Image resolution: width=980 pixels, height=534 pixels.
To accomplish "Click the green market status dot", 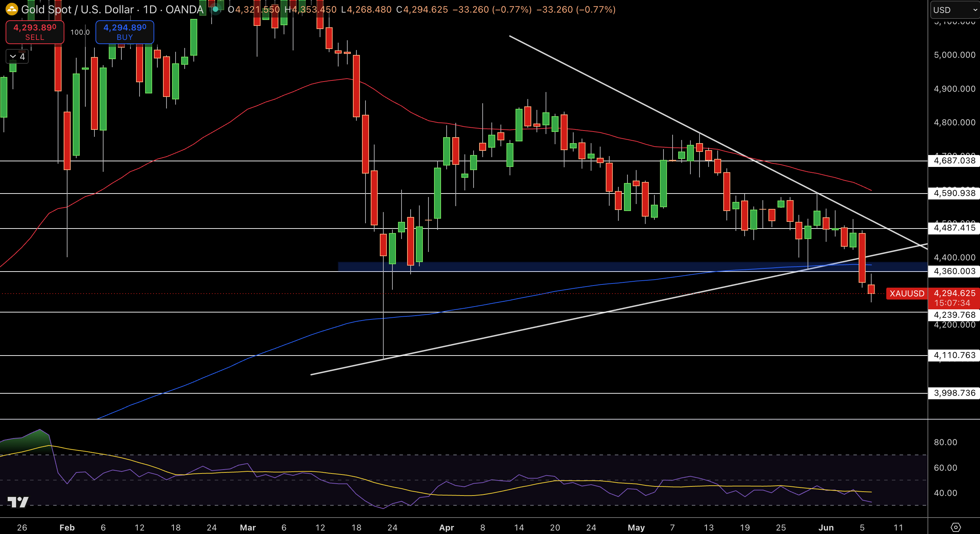I will [215, 9].
